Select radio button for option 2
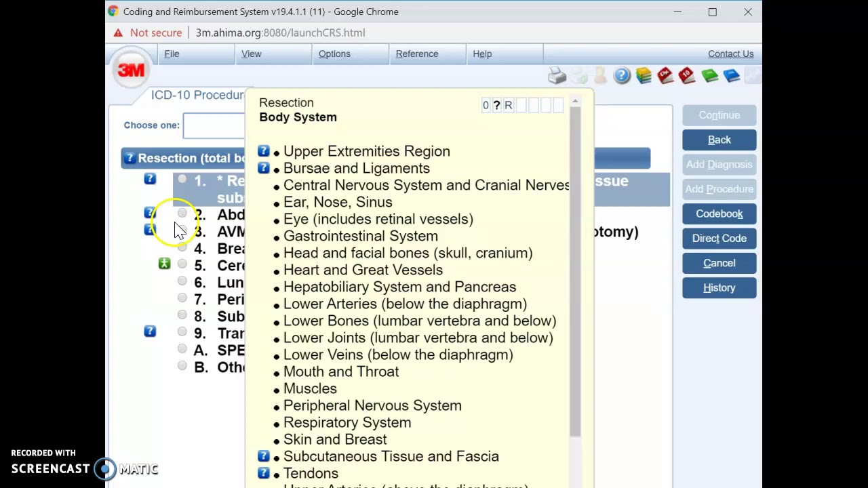 pyautogui.click(x=182, y=213)
